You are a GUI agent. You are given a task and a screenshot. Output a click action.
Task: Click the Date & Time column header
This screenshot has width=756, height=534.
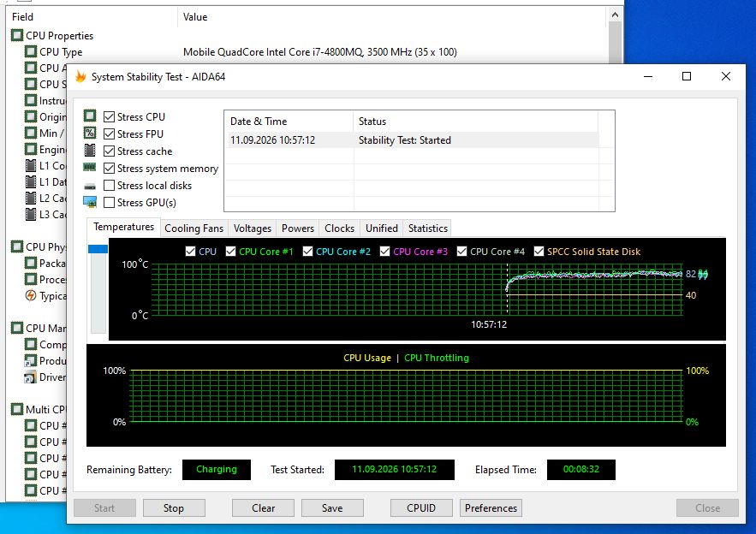point(289,122)
